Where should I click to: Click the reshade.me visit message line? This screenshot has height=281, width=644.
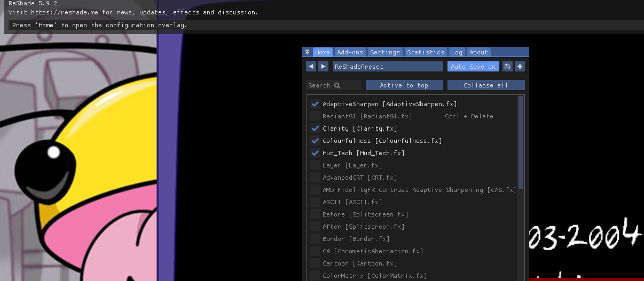(133, 12)
